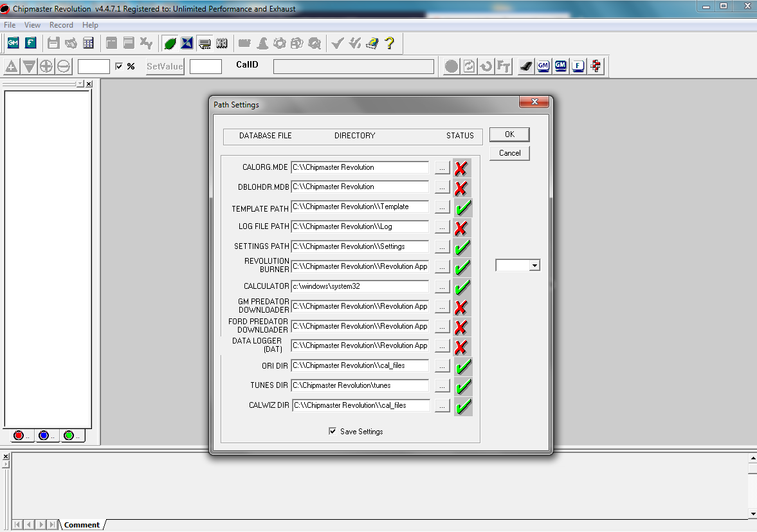Click the help book with question mark icon

(x=372, y=43)
